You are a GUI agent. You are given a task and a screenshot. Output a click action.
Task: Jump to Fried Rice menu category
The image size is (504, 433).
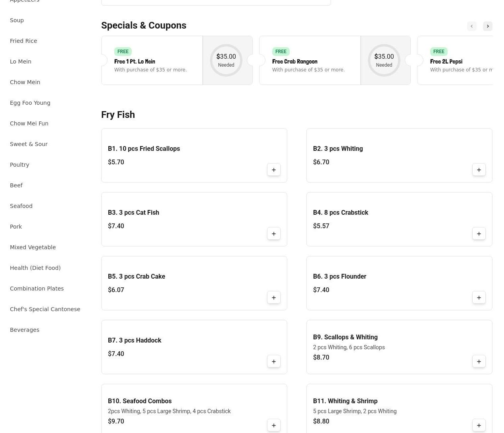coord(23,41)
